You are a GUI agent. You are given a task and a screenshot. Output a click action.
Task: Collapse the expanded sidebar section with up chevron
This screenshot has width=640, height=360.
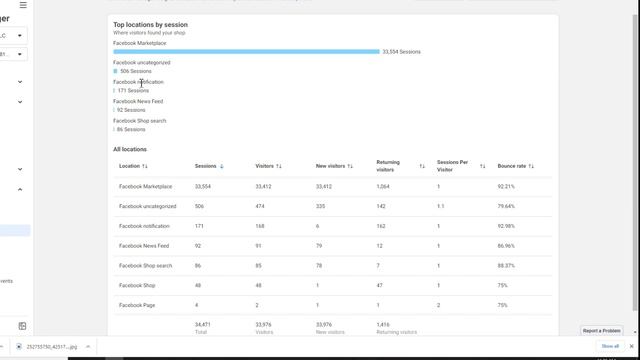point(20,189)
